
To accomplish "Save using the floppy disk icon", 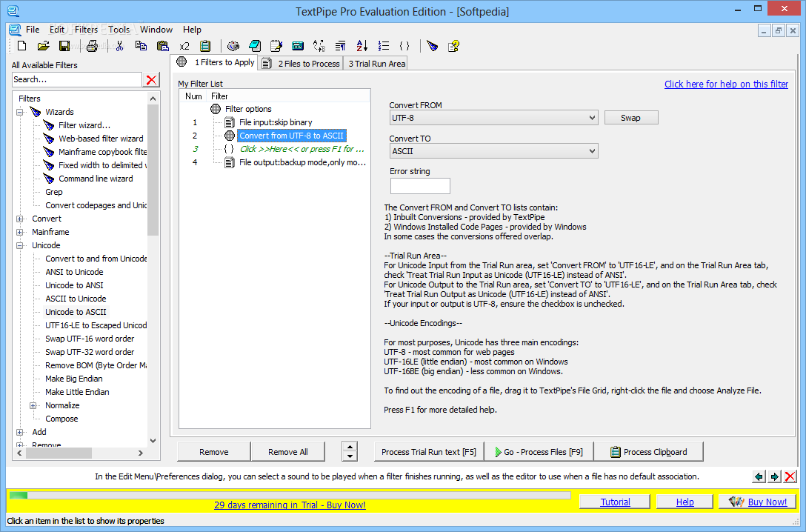I will 64,46.
